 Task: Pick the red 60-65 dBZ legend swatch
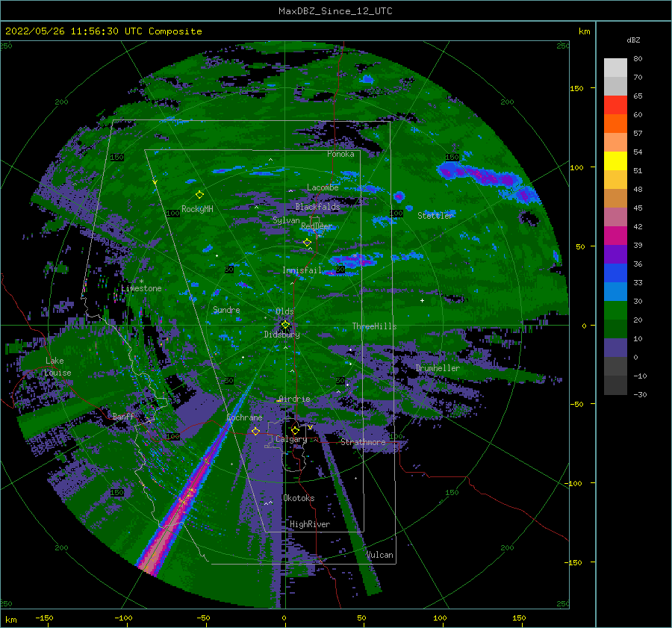615,105
